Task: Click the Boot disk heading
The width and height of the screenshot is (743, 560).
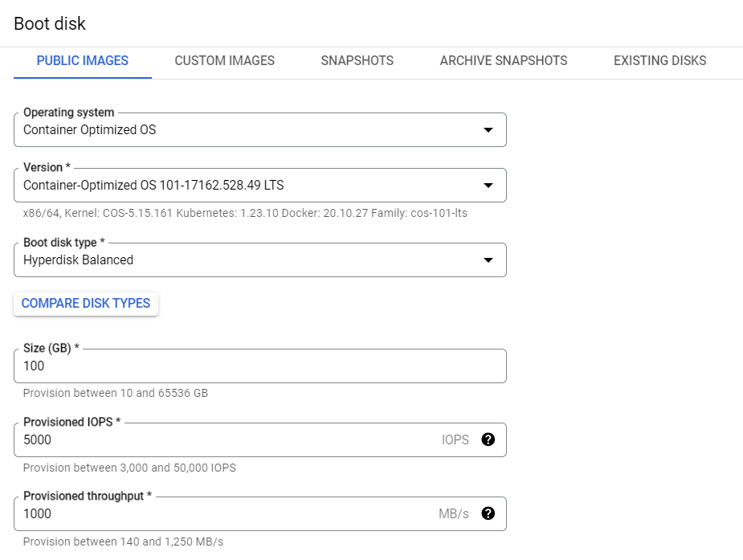Action: [x=50, y=23]
